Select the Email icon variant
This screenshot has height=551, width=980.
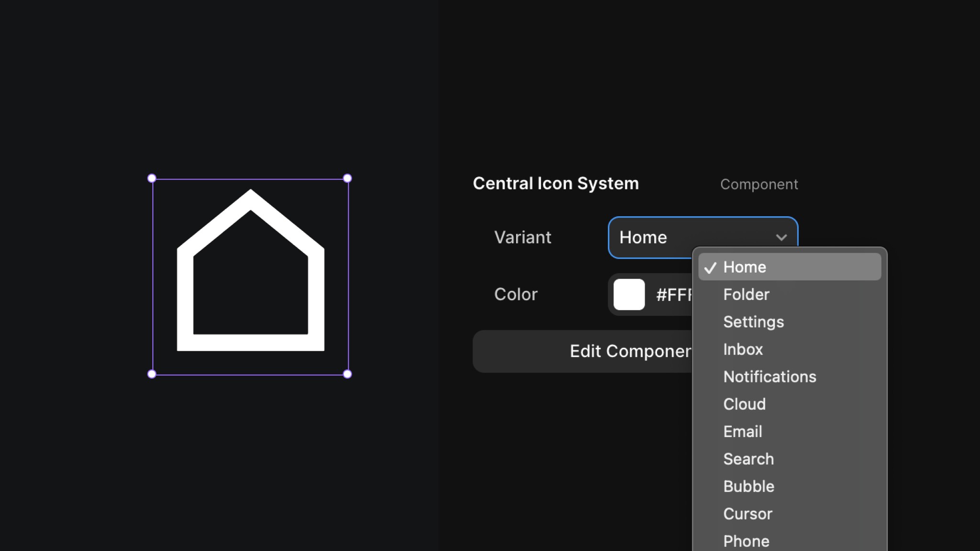coord(743,431)
